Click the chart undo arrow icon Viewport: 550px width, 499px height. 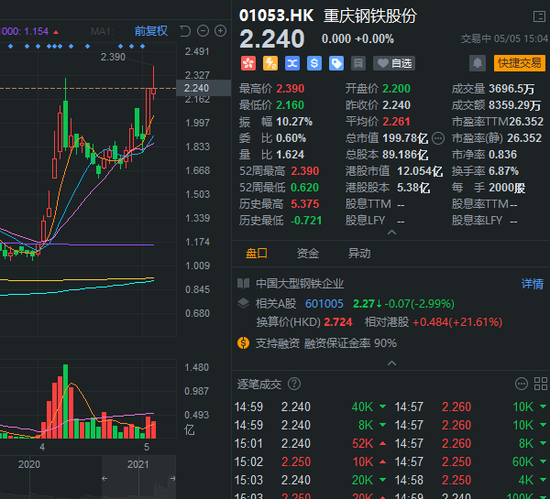coord(185,31)
